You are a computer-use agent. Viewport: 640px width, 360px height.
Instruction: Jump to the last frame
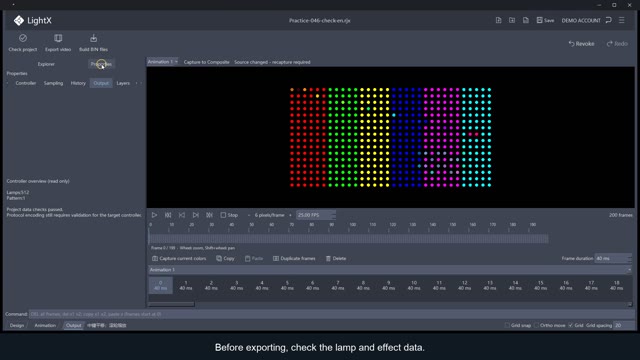(209, 215)
